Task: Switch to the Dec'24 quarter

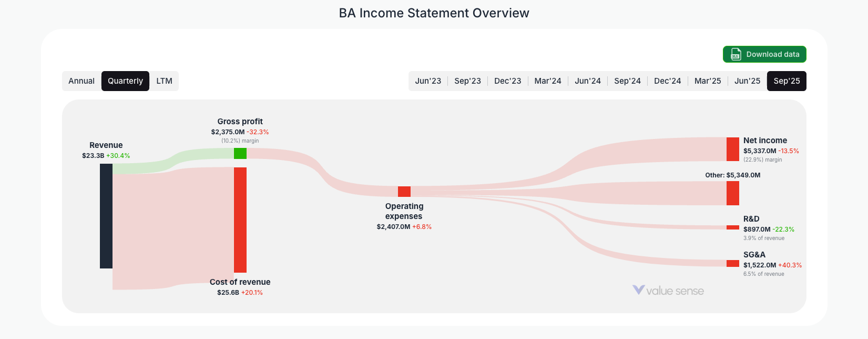Action: (667, 81)
